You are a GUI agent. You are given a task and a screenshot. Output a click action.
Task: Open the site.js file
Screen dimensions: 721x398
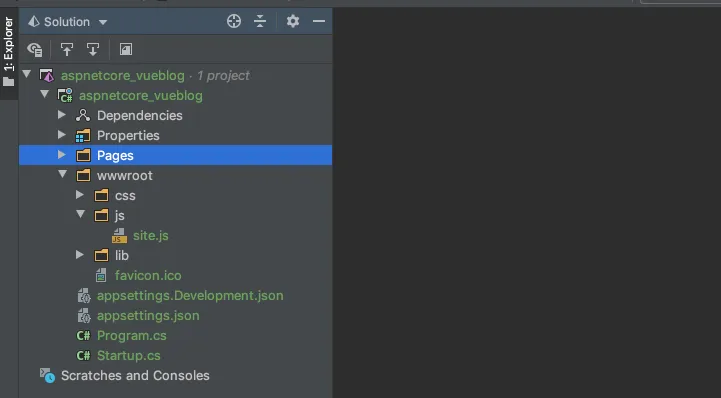[151, 235]
